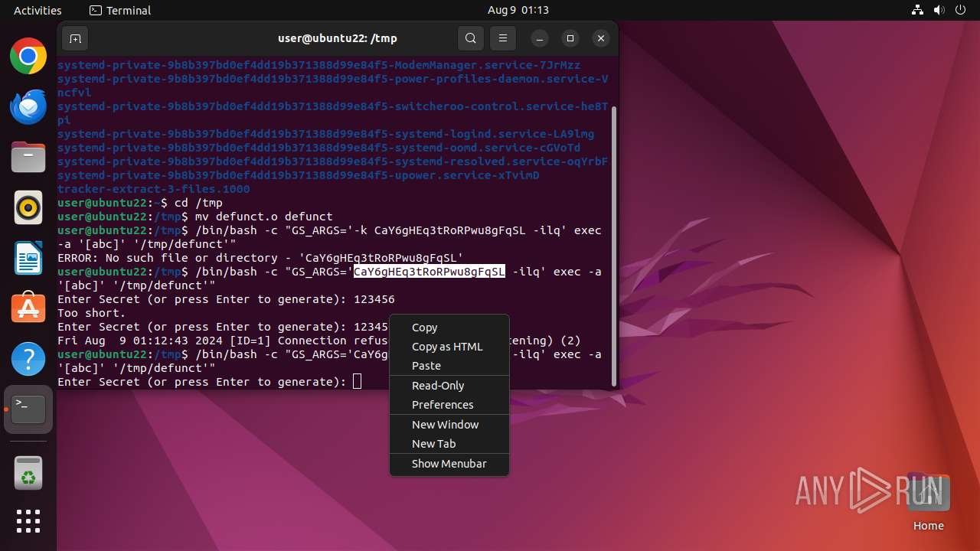Minimize the terminal window
The height and width of the screenshot is (551, 980).
(x=540, y=38)
